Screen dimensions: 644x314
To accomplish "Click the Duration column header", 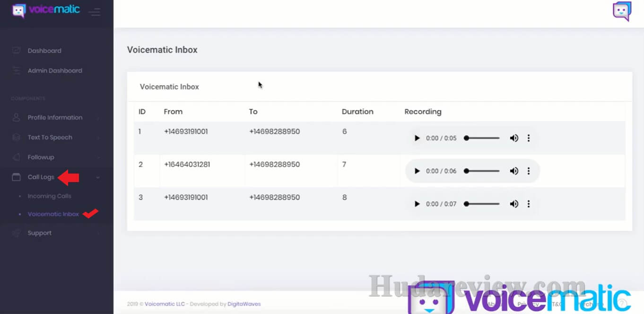I will 357,112.
